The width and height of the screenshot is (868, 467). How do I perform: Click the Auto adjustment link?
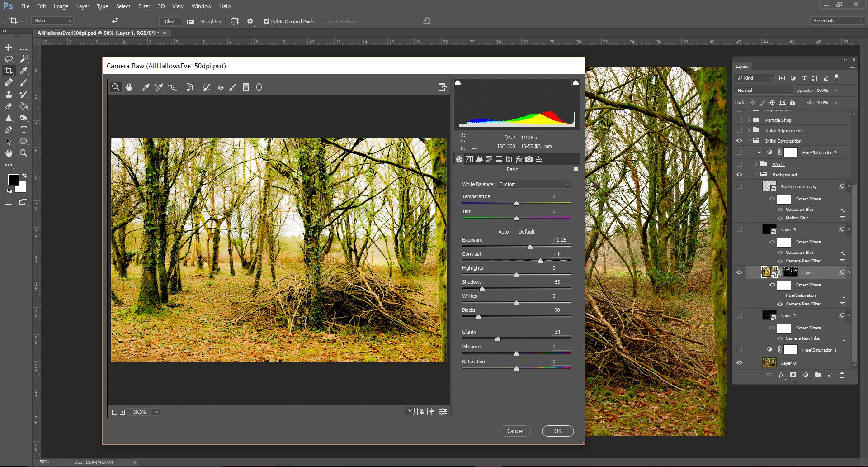pyautogui.click(x=503, y=232)
